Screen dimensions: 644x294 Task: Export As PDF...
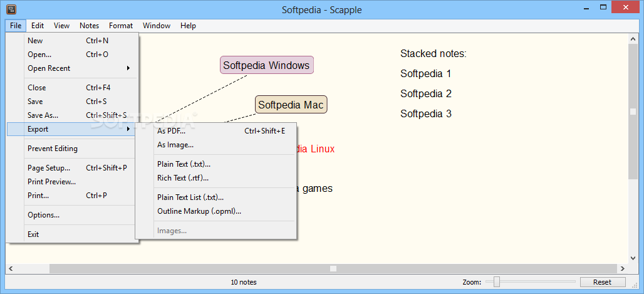216,131
